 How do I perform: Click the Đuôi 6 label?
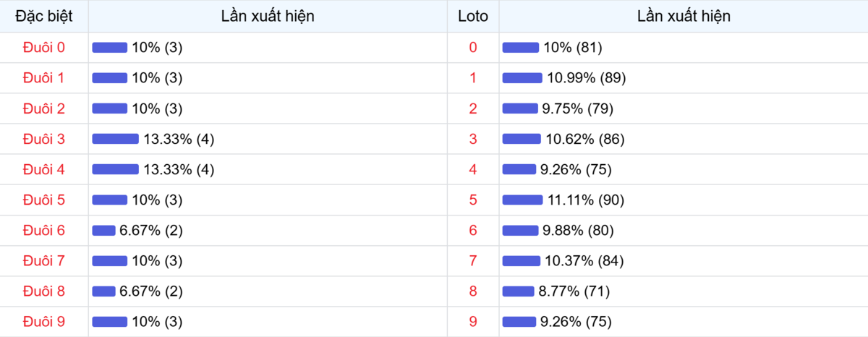tap(44, 230)
